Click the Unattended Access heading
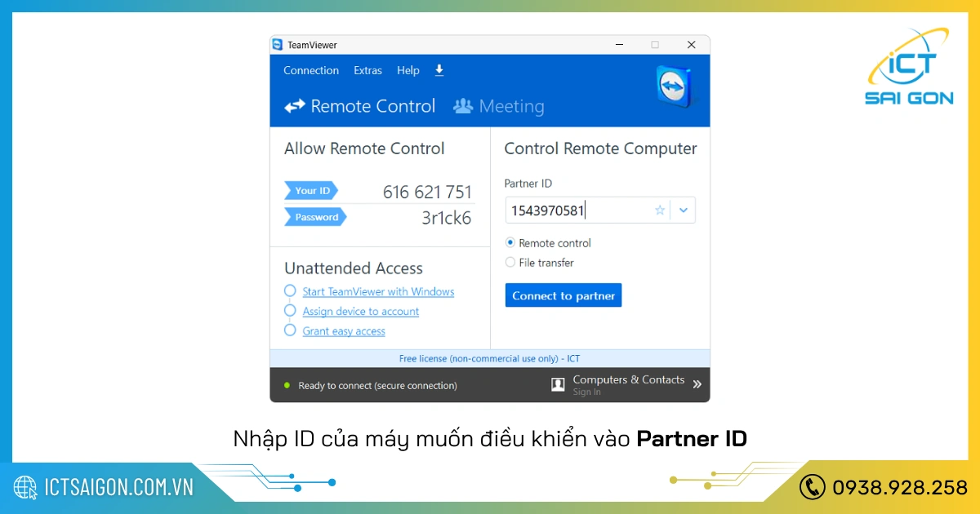This screenshot has width=980, height=514. [354, 268]
